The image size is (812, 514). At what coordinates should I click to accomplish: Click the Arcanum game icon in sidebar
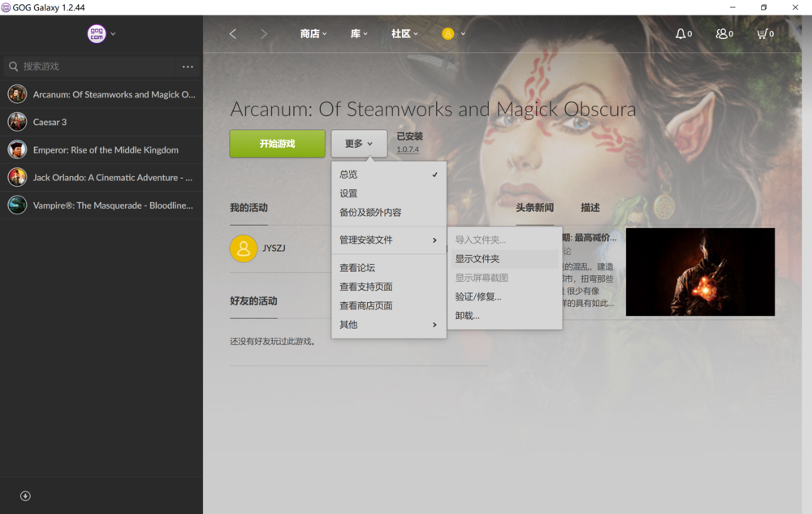coord(17,94)
